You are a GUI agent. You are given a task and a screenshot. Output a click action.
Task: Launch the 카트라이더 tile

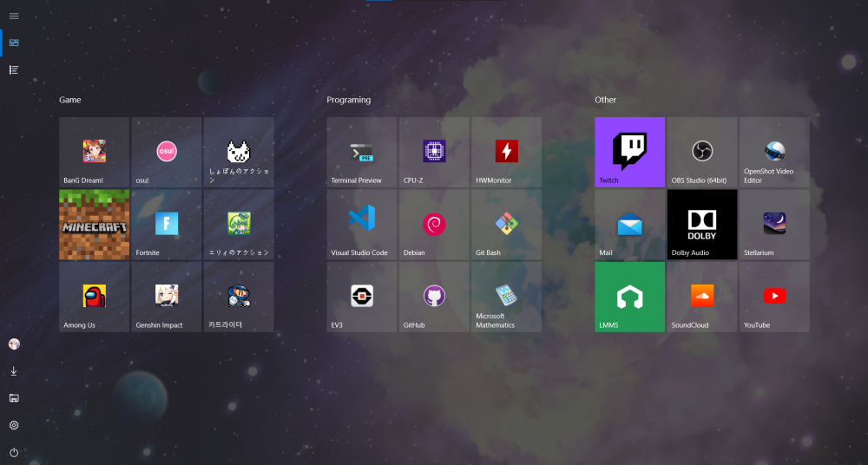[239, 297]
